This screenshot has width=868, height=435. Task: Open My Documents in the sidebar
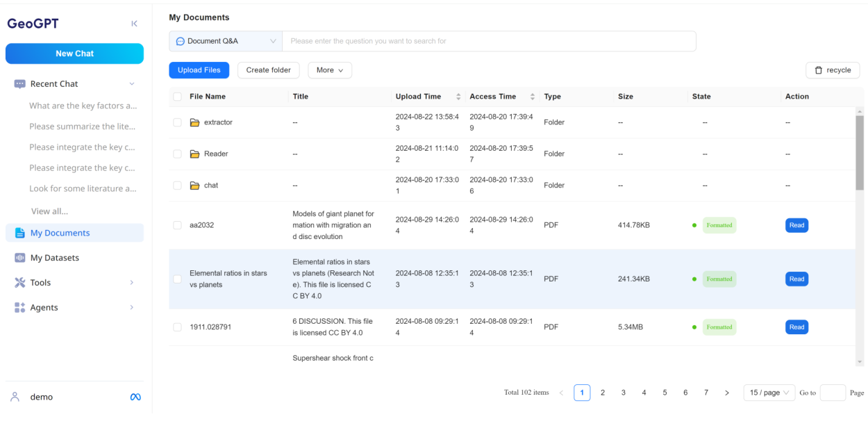[x=60, y=233]
